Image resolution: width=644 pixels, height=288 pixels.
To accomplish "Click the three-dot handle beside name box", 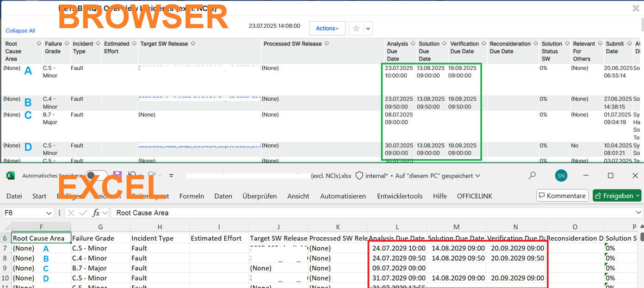I will [59, 213].
